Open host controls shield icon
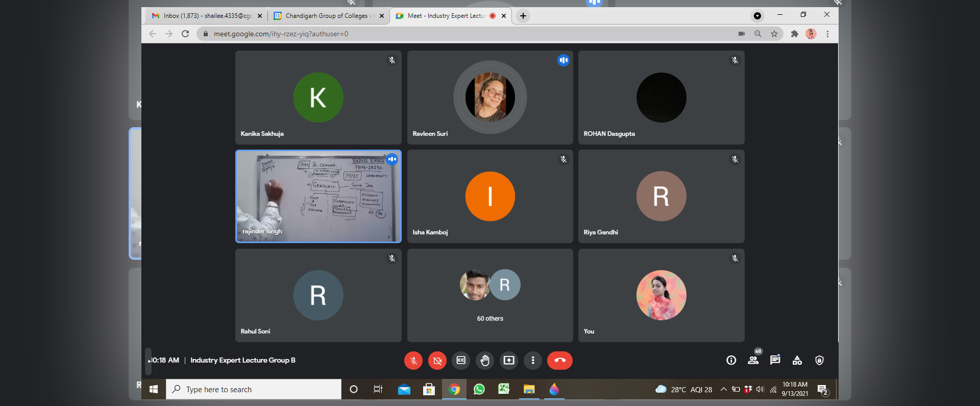Screen dimensions: 980x406 tap(819, 361)
